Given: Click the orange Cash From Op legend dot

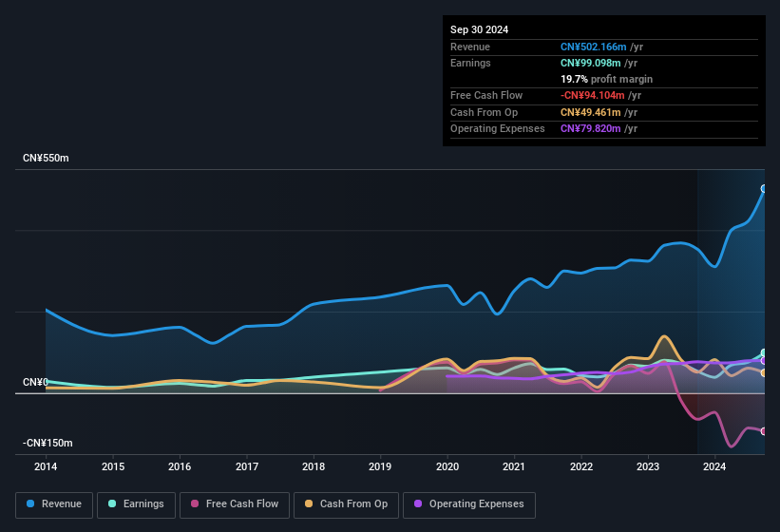Looking at the screenshot, I should click(x=309, y=503).
